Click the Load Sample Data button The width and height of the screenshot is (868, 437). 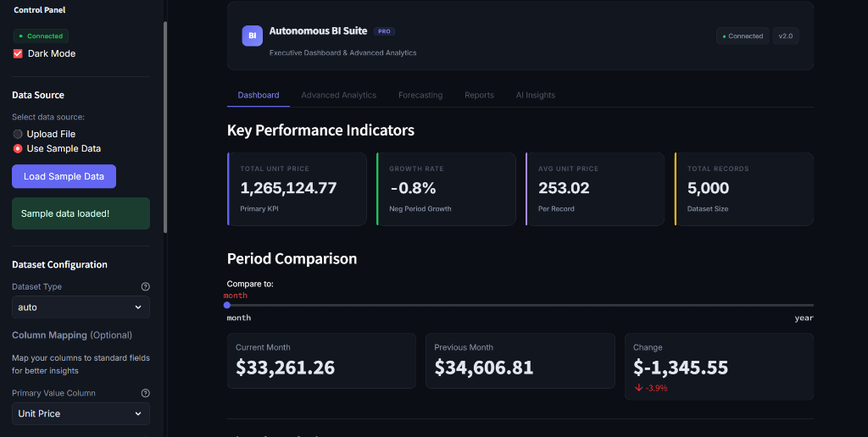click(64, 176)
